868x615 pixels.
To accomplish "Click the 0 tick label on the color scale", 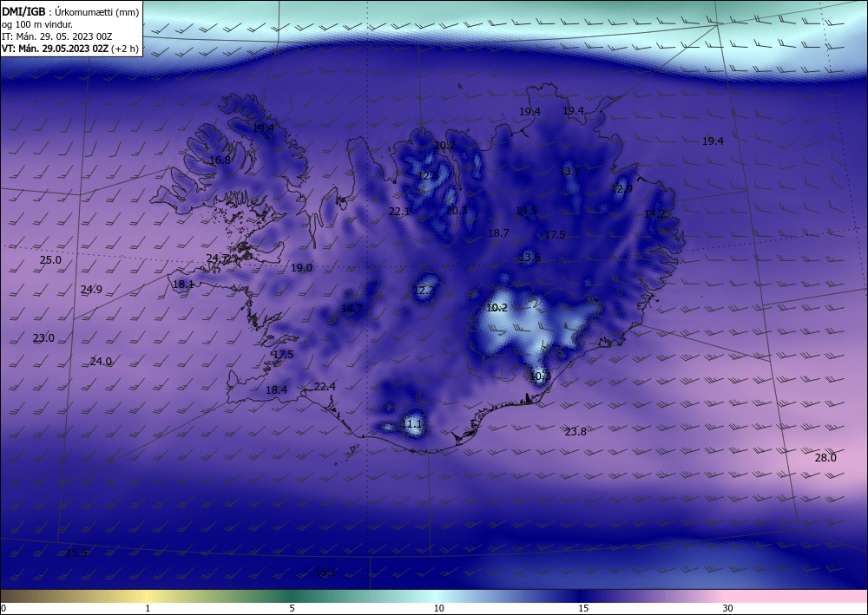I will click(3, 609).
